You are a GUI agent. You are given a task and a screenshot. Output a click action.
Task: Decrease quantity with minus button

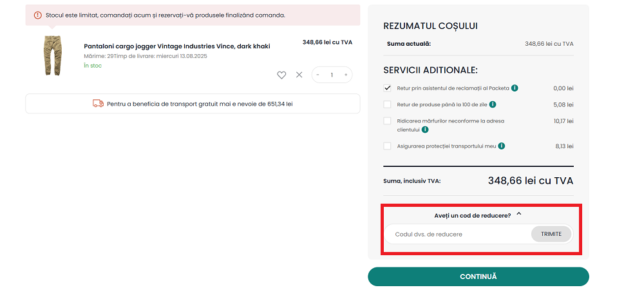[318, 75]
